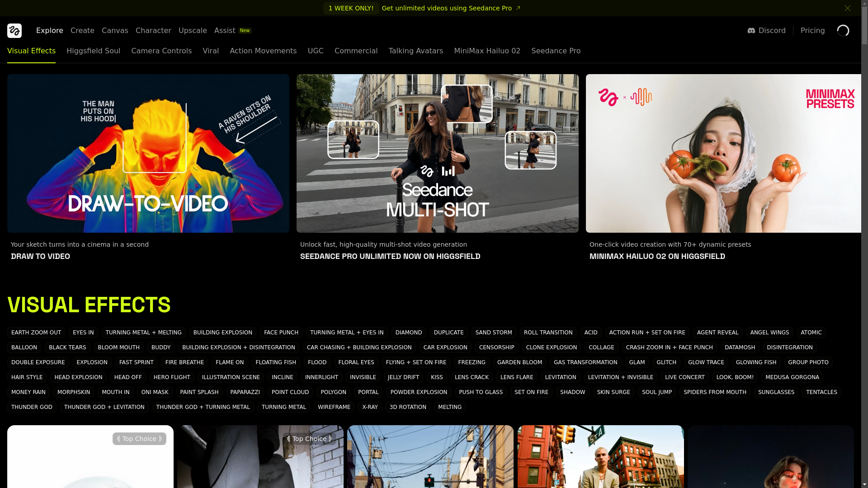The height and width of the screenshot is (488, 868).
Task: Go to the Pricing page
Action: point(813,31)
